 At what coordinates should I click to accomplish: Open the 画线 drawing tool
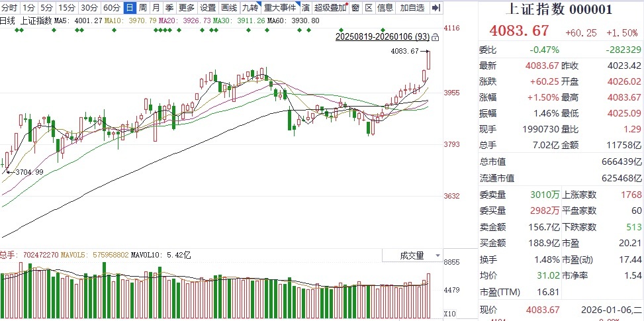point(228,8)
